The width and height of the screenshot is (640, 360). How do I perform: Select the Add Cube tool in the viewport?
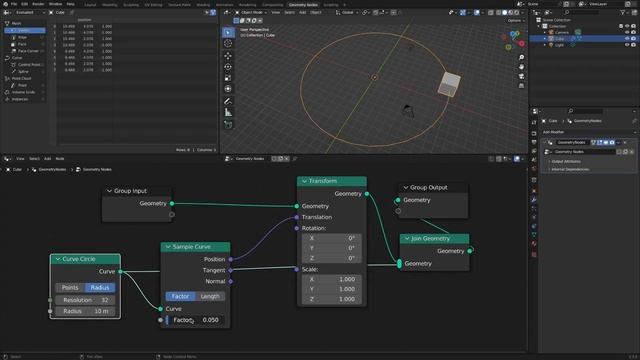pyautogui.click(x=228, y=124)
